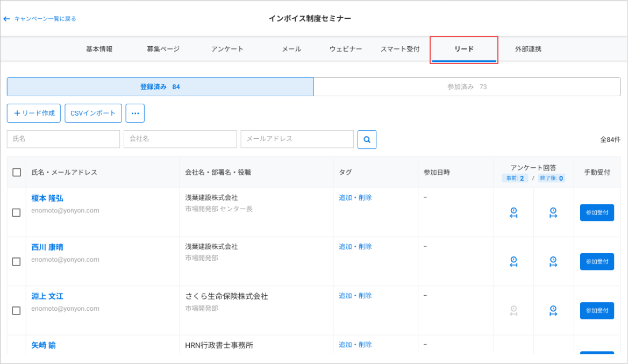Click greyed pre-event survey icon for 淵上 文江
This screenshot has width=628, height=364.
tap(513, 310)
